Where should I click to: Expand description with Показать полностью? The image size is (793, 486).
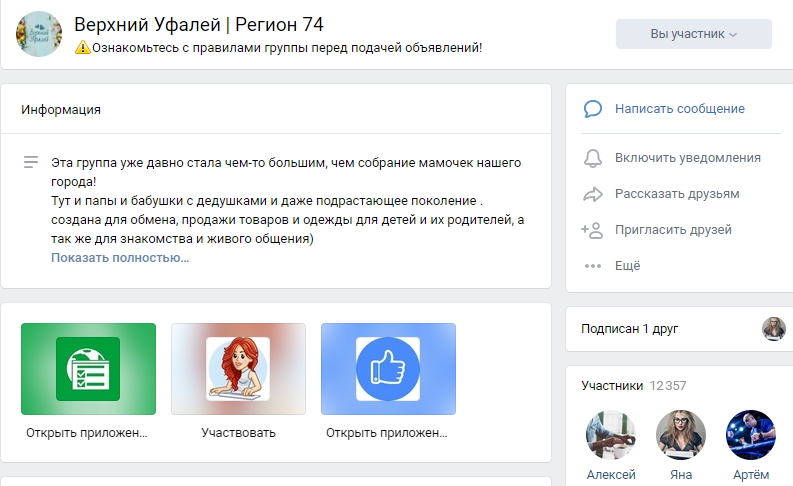click(120, 257)
